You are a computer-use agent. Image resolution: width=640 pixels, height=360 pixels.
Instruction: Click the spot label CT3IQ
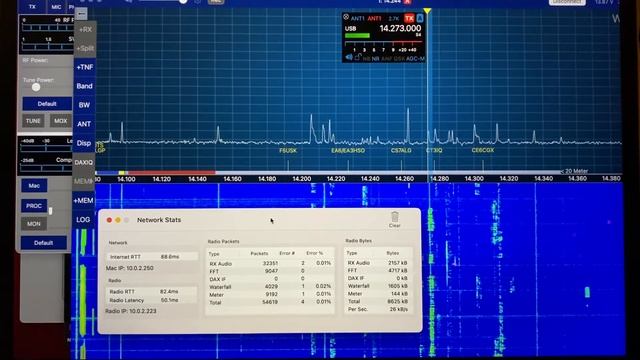[x=434, y=150]
